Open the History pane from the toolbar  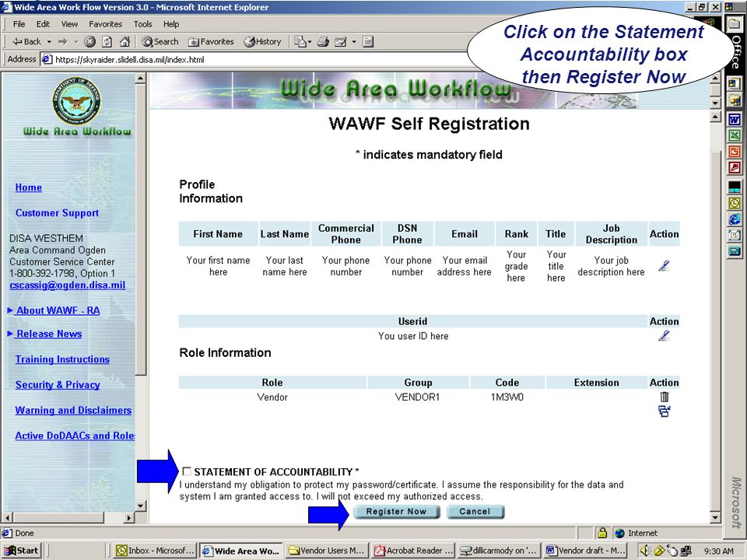pos(262,42)
